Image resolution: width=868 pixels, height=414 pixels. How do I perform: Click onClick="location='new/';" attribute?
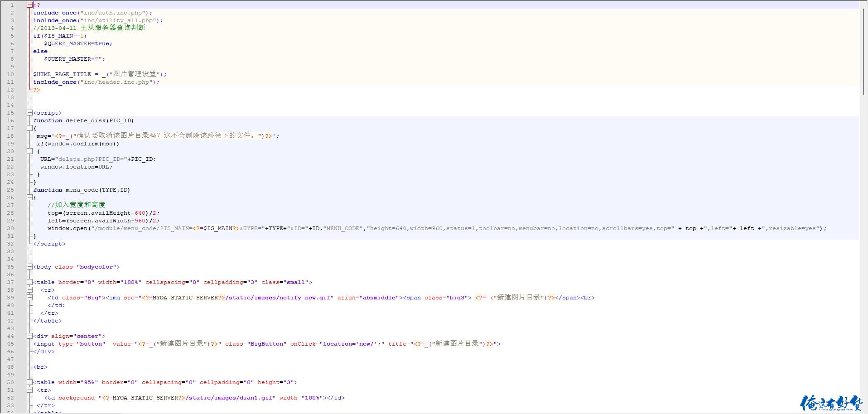tap(338, 344)
